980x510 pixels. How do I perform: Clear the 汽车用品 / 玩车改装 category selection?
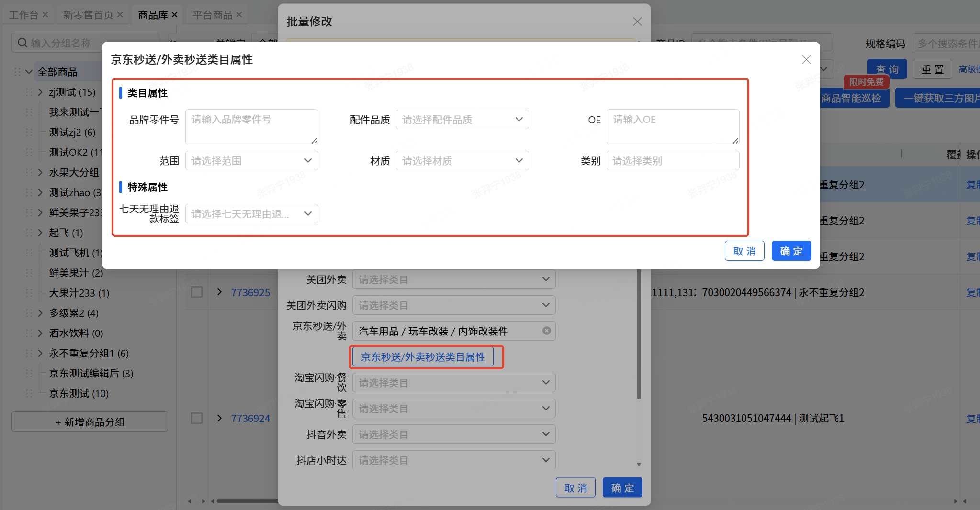[x=546, y=331]
